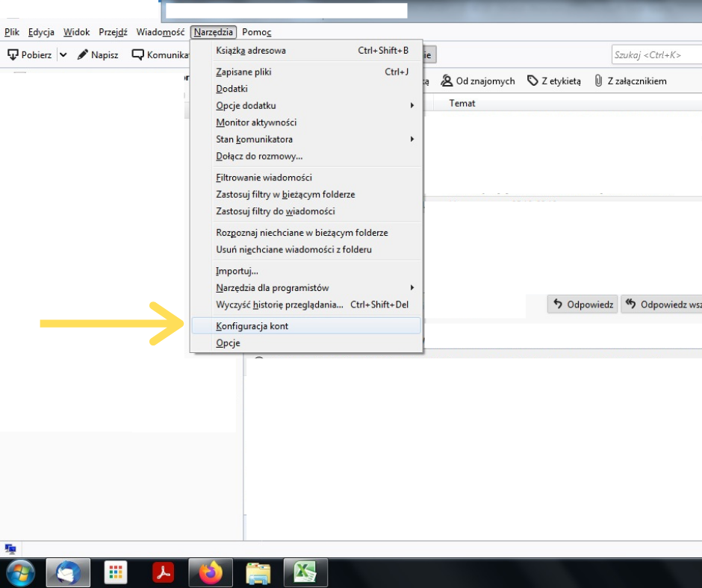Click the Odpowiedz reply button
Screen dimensions: 702x588
[583, 304]
